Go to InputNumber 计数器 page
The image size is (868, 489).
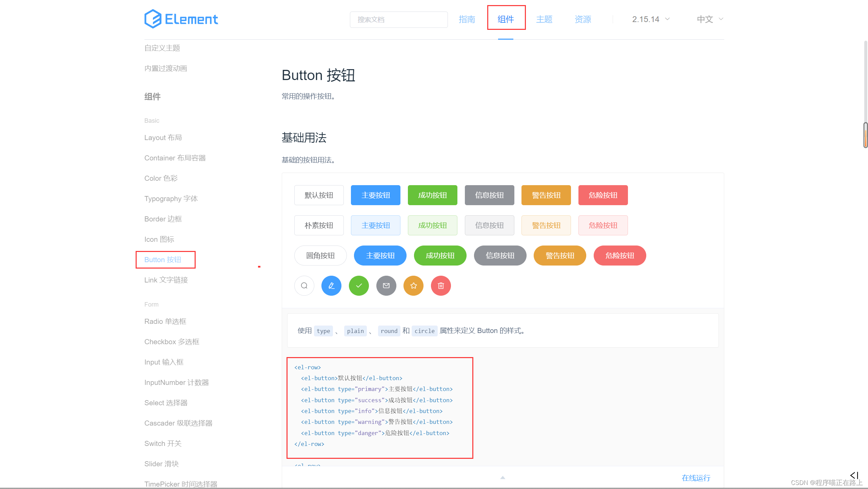[x=177, y=382]
